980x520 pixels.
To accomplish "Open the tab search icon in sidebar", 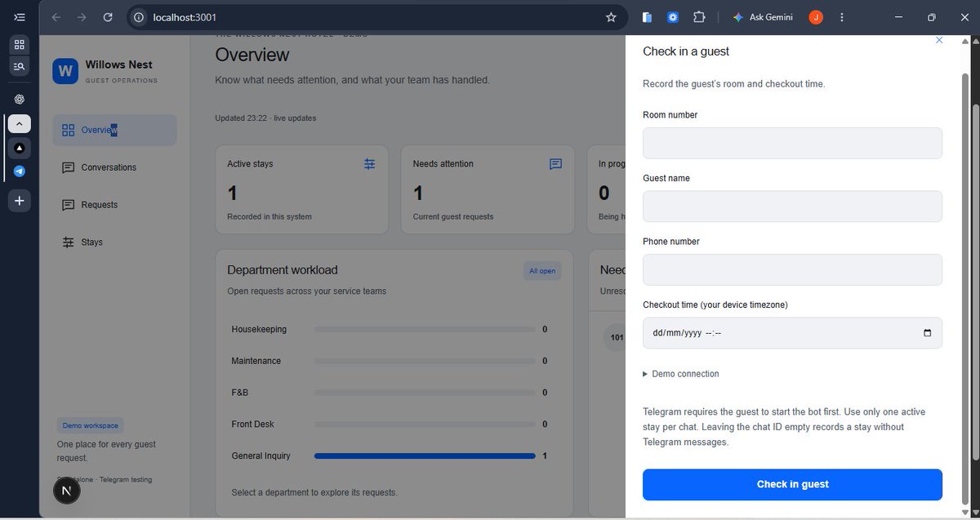I will (x=20, y=67).
